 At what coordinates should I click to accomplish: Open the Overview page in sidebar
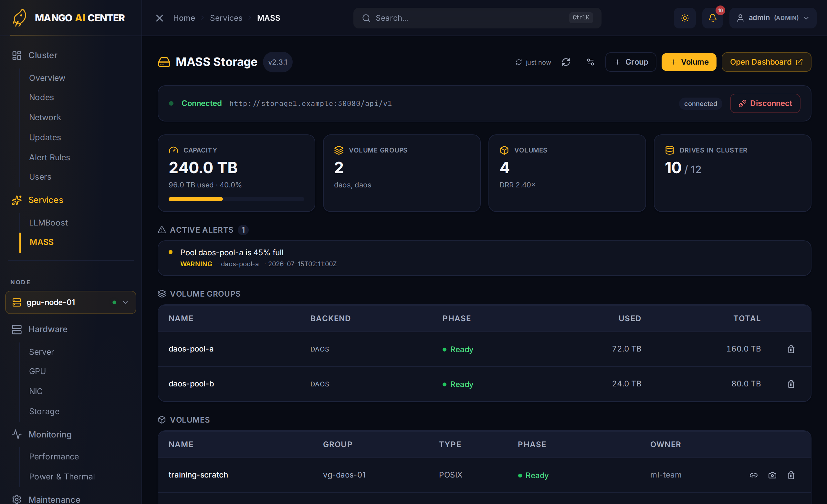click(47, 78)
